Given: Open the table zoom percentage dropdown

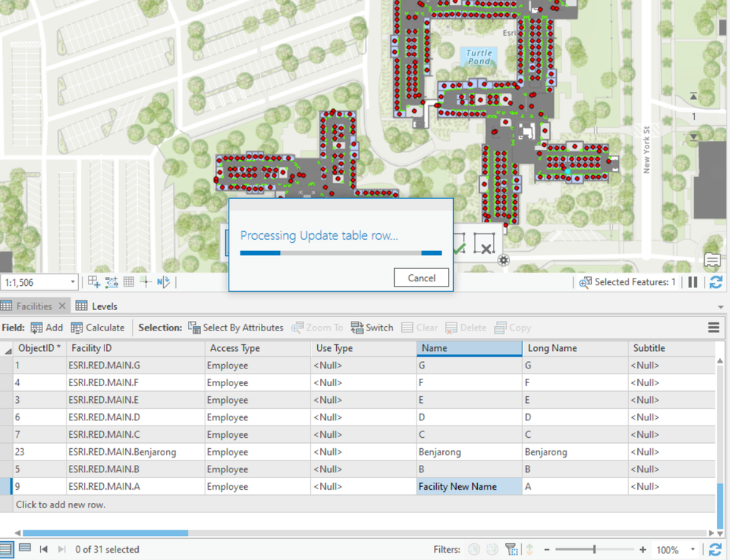Looking at the screenshot, I should pos(693,550).
